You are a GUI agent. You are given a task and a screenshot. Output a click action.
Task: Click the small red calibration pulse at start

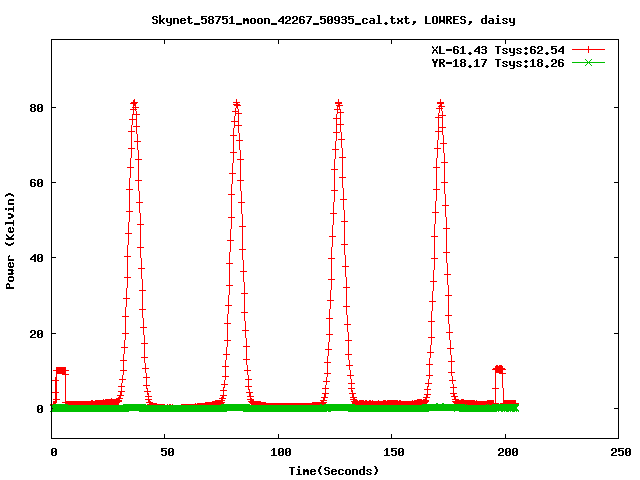pyautogui.click(x=60, y=371)
